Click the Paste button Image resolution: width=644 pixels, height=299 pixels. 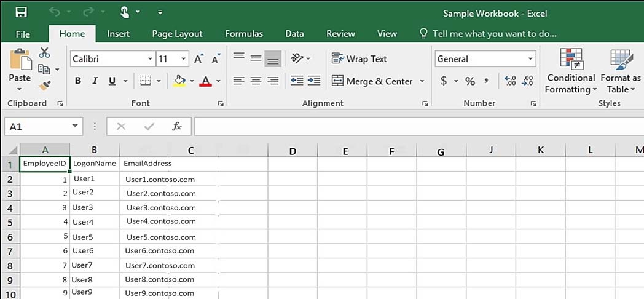[20, 70]
